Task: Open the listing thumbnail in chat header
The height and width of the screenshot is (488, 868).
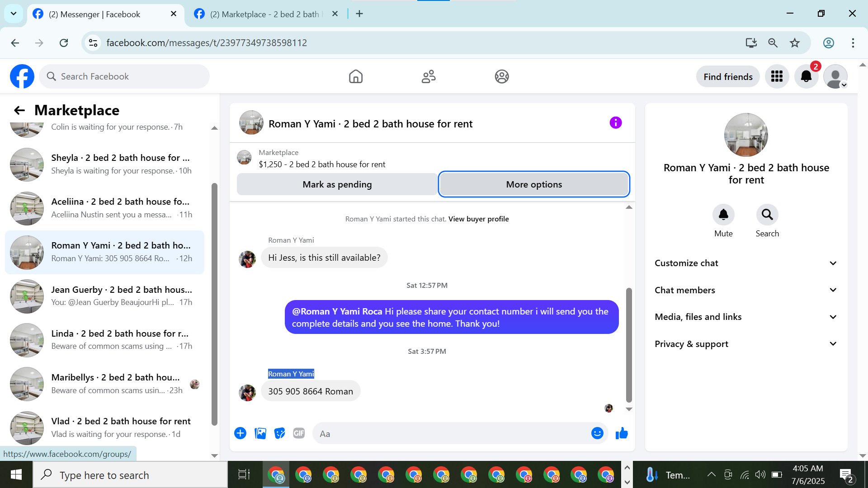Action: tap(251, 123)
